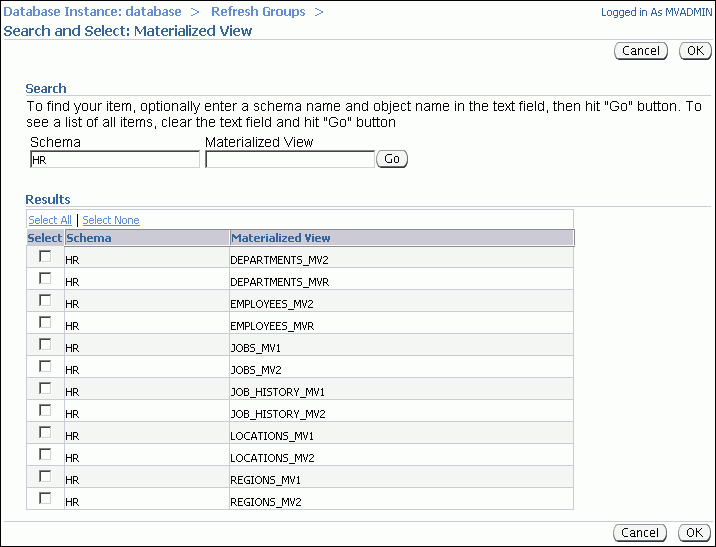The image size is (716, 547).
Task: Run the search with Go button
Action: 392,159
